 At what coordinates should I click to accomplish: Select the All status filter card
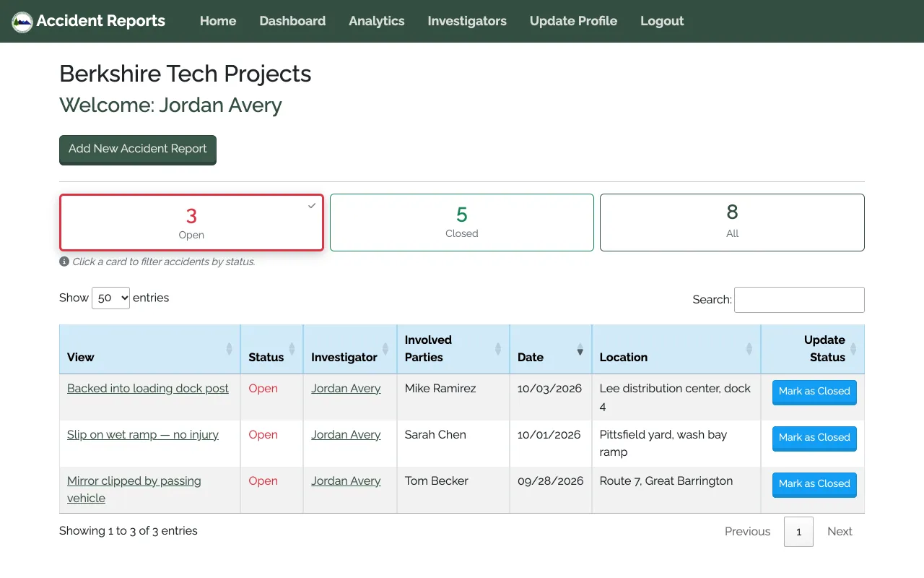pos(732,223)
